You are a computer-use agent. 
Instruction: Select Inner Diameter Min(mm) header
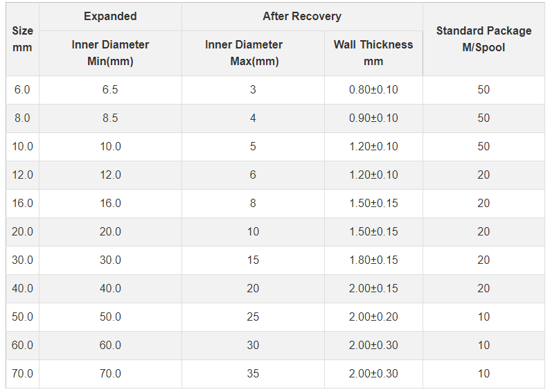tap(111, 53)
